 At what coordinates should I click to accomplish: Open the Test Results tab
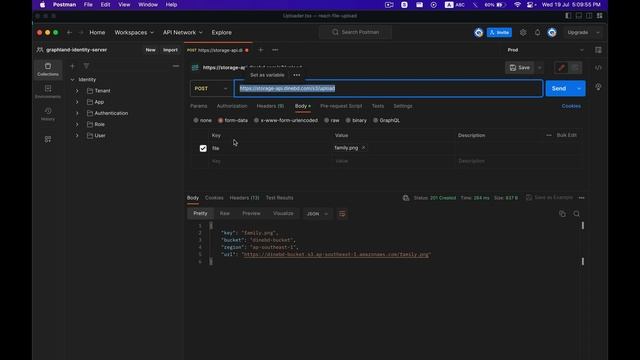[280, 198]
